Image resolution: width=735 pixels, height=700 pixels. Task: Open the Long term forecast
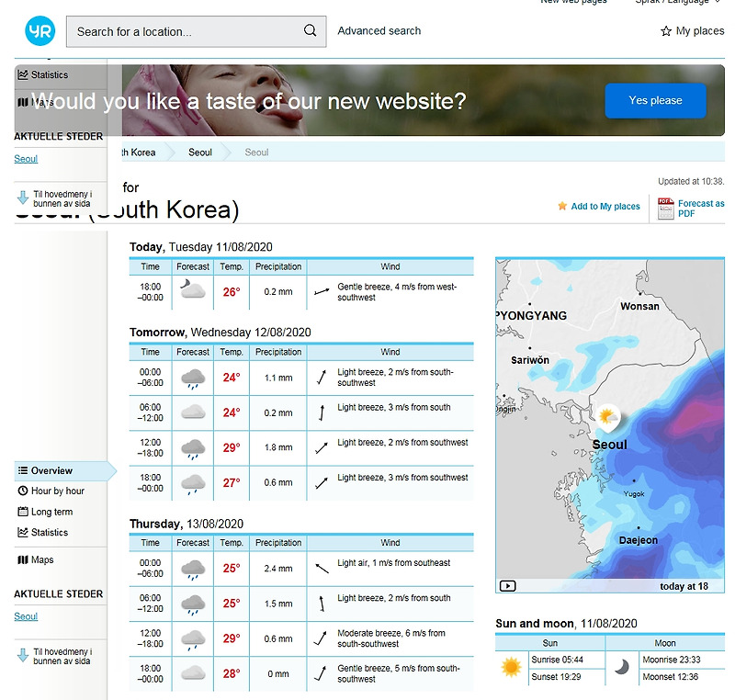coord(45,512)
